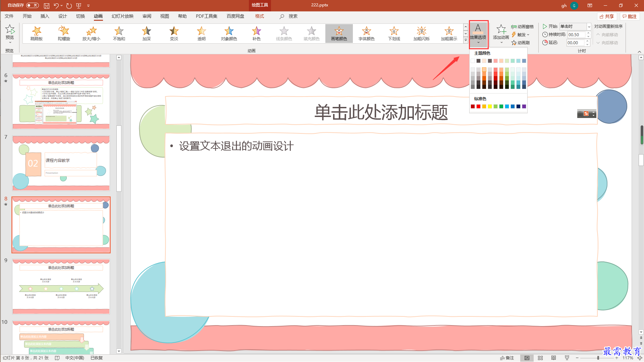The width and height of the screenshot is (644, 362).
Task: Click the 动画刷 animation painter
Action: pyautogui.click(x=521, y=43)
